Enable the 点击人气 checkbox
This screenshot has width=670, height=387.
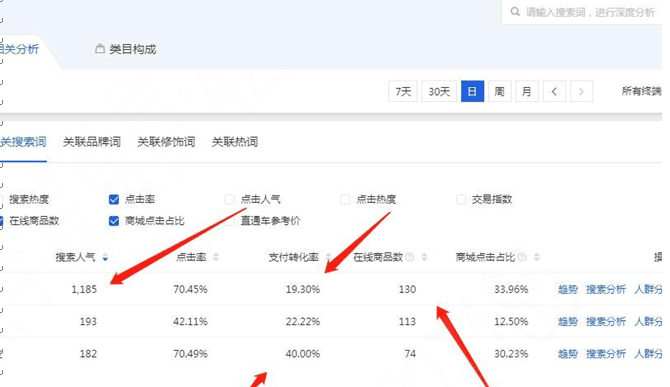click(229, 199)
